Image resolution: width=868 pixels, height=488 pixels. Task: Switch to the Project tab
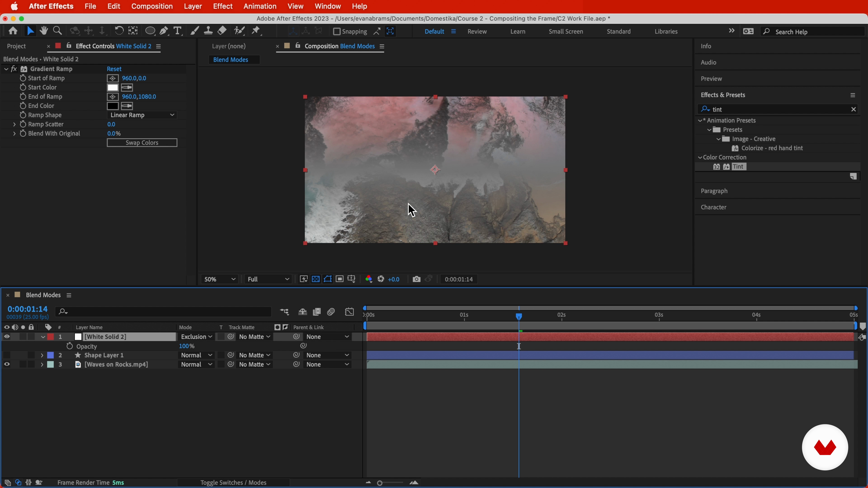click(x=17, y=46)
